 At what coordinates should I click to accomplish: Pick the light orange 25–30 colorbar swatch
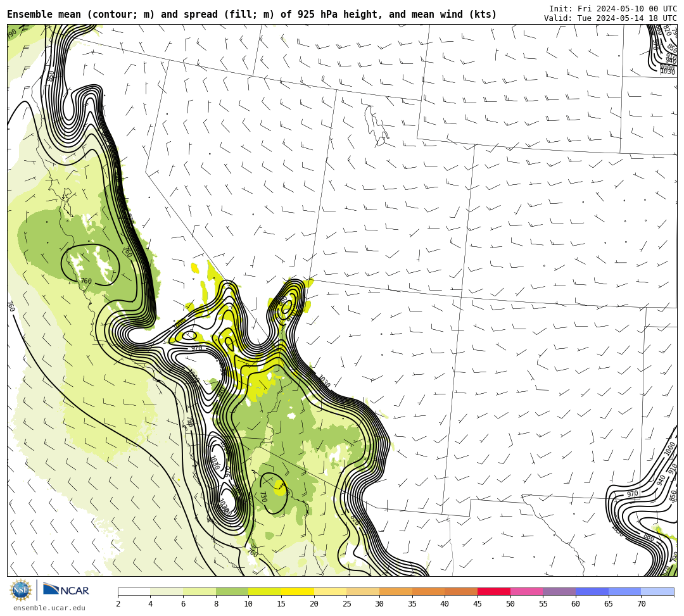tap(363, 591)
